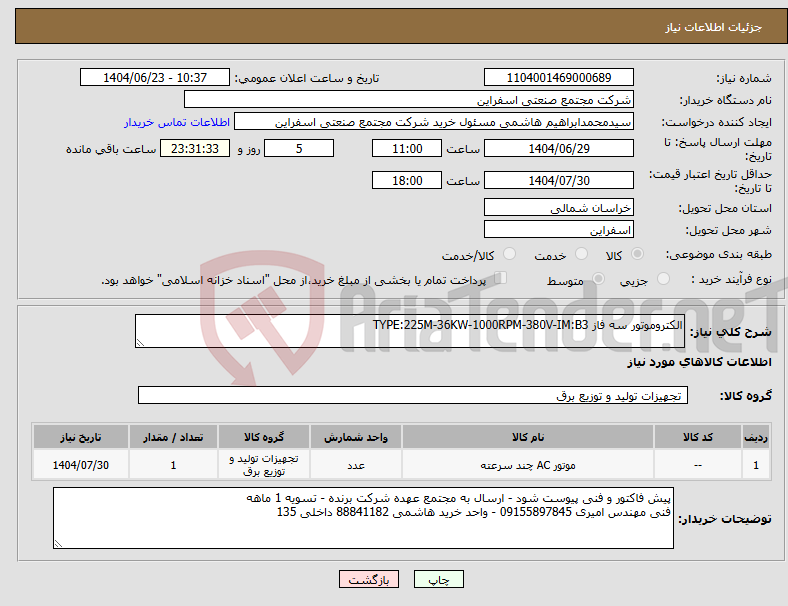788x606 pixels.
Task: Click the remaining time field 23:31:33
Action: (194, 148)
